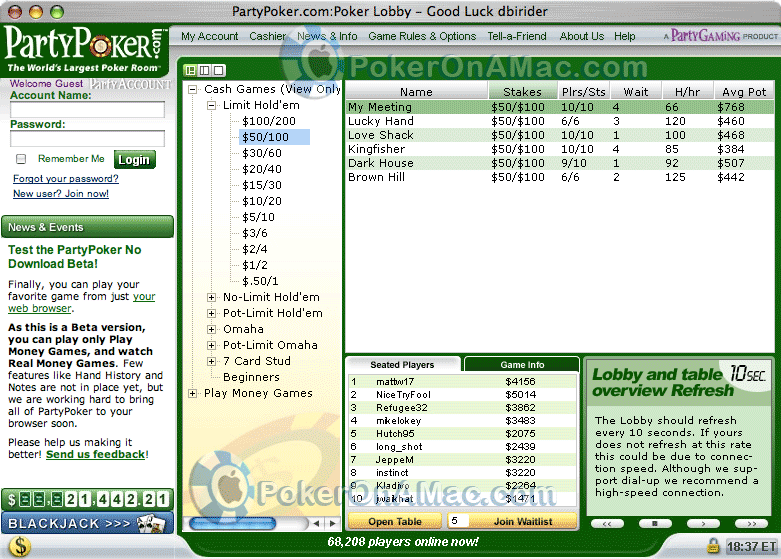Collapse the Limit Hold'em node
Image resolution: width=781 pixels, height=559 pixels.
(x=212, y=106)
